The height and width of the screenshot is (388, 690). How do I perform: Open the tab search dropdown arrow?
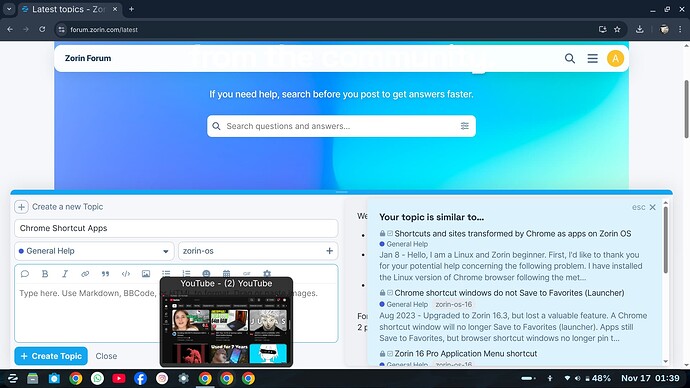point(9,9)
